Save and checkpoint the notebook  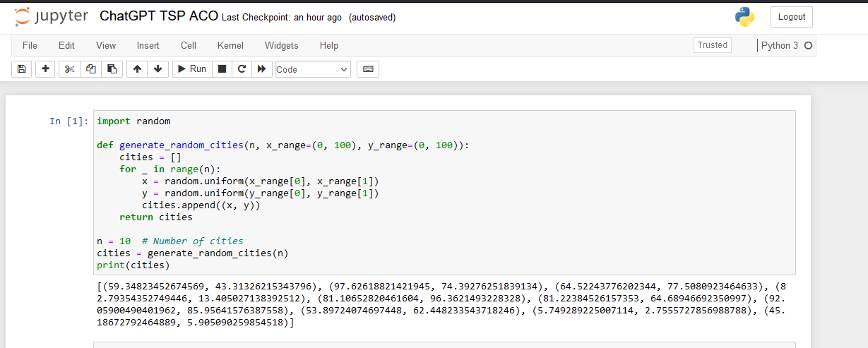(x=21, y=69)
